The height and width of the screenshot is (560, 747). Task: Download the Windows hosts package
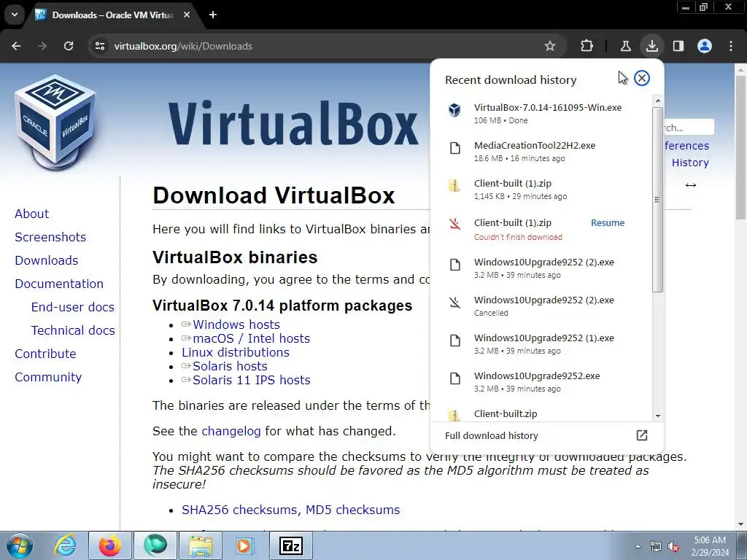[236, 324]
